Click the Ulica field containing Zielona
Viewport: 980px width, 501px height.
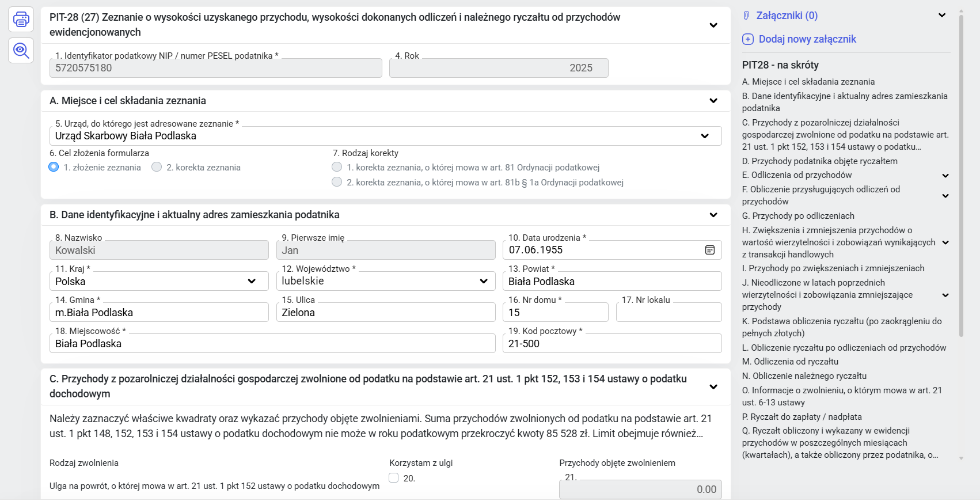pyautogui.click(x=385, y=313)
